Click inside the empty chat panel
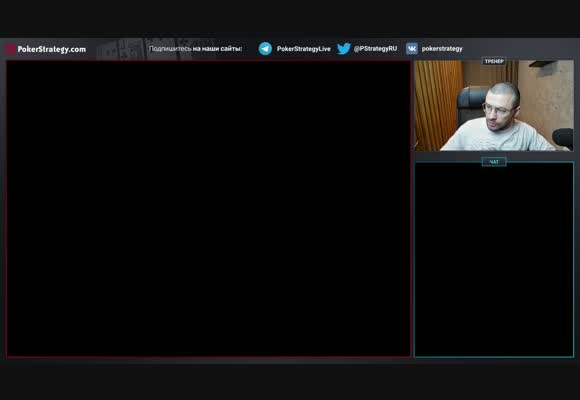580x400 pixels. (x=494, y=261)
